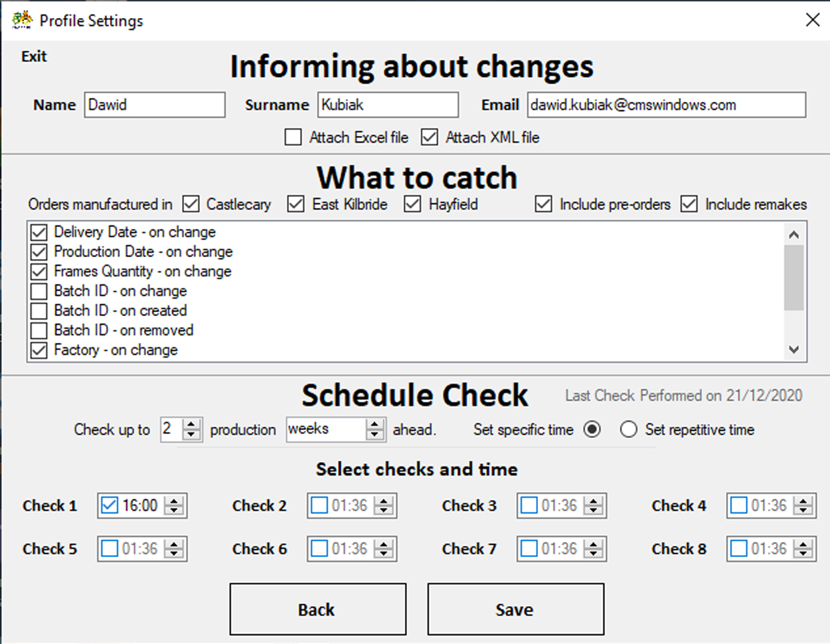Check Batch ID - on created

tap(39, 311)
